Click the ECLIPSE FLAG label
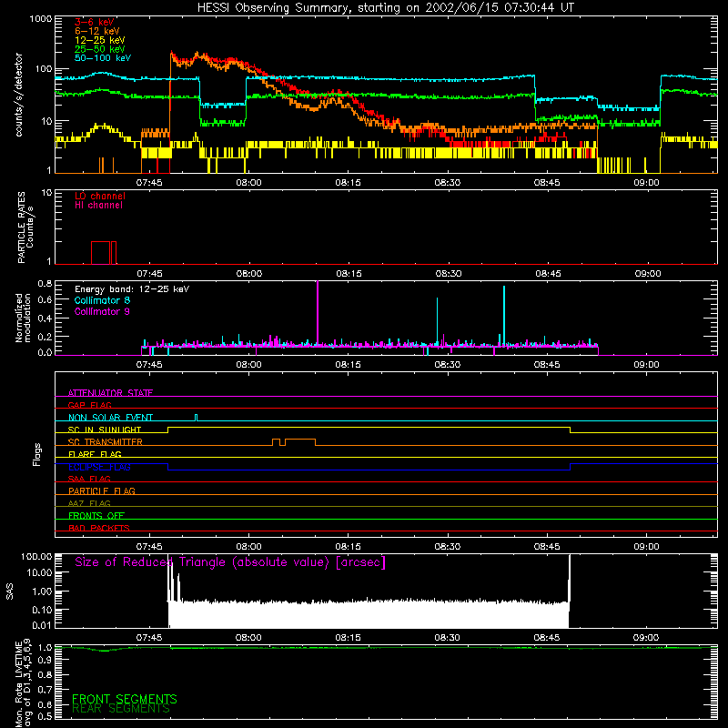728x728 pixels. click(x=99, y=467)
